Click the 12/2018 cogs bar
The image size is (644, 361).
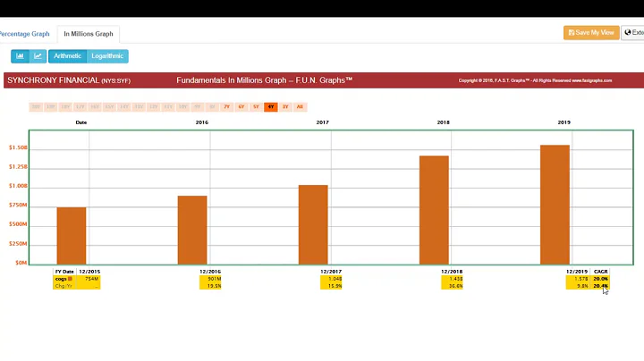(x=434, y=210)
